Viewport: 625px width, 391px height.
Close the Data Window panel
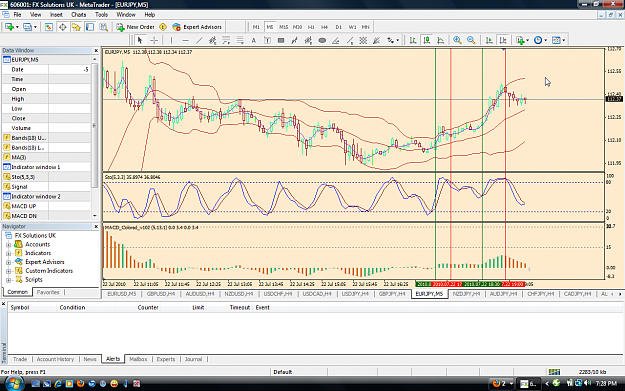(x=96, y=51)
